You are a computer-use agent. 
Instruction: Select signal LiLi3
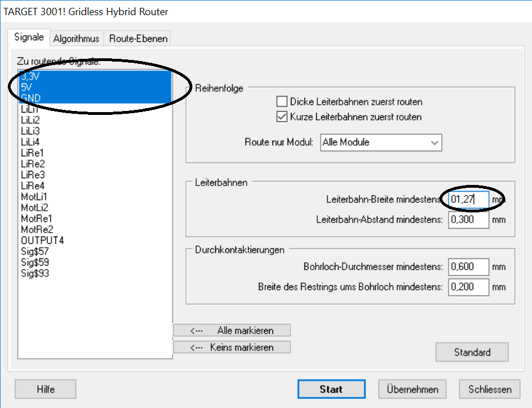click(x=95, y=131)
